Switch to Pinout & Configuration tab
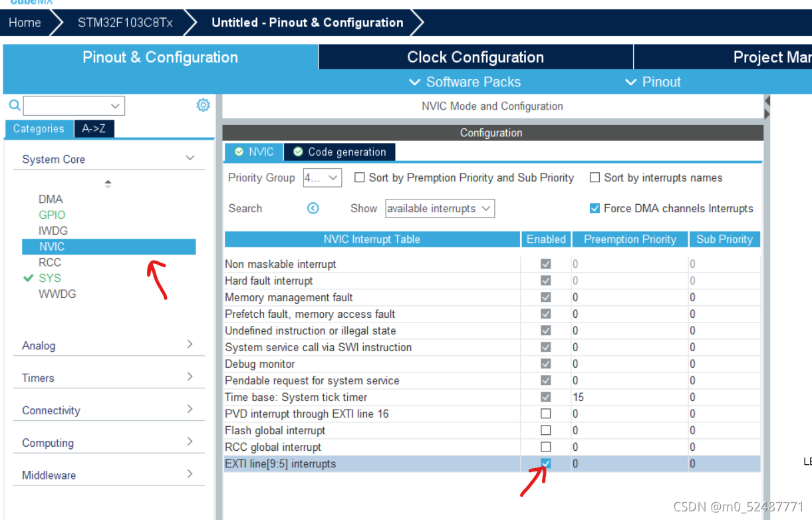812x520 pixels. 160,57
